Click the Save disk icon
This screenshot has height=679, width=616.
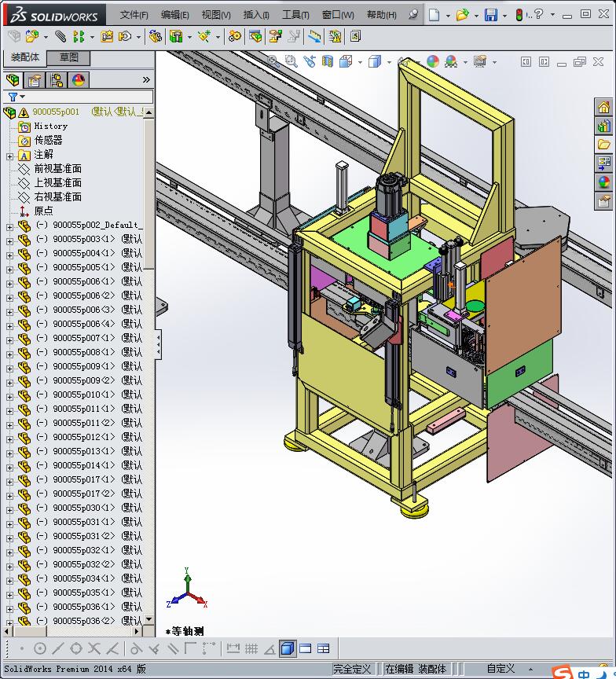pos(491,15)
